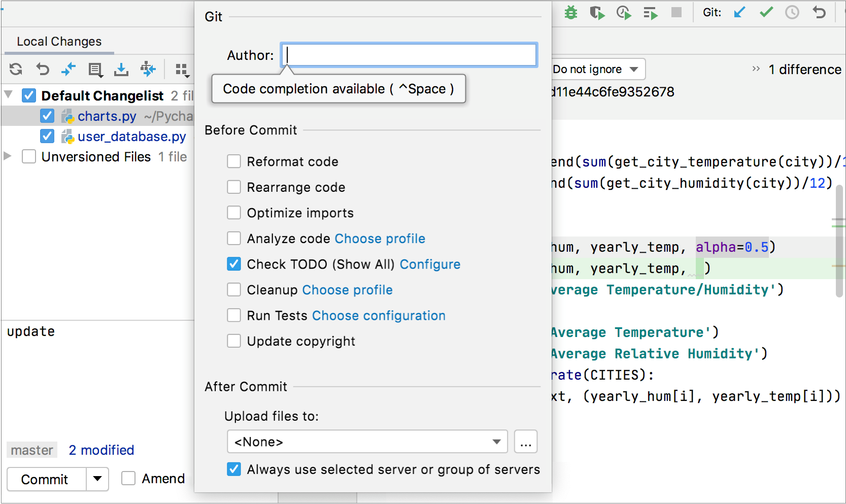Click the Shelve Silently download icon

click(121, 70)
